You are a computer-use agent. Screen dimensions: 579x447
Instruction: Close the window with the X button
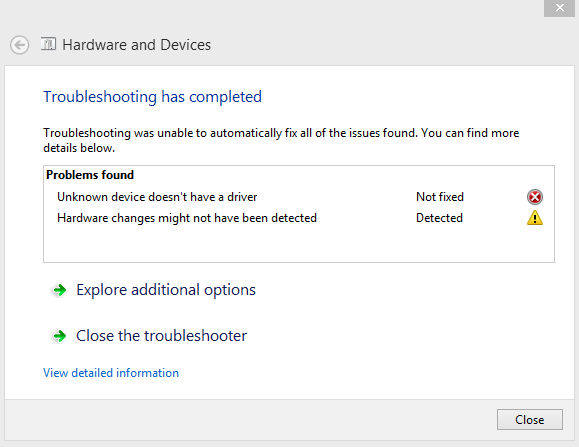tap(559, 8)
